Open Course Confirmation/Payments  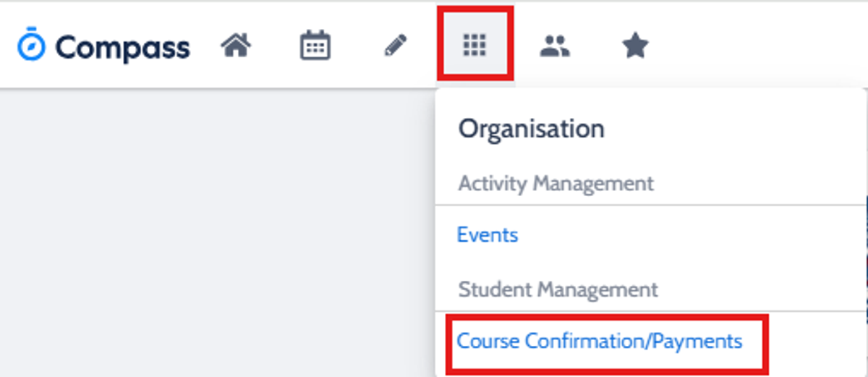coord(600,340)
